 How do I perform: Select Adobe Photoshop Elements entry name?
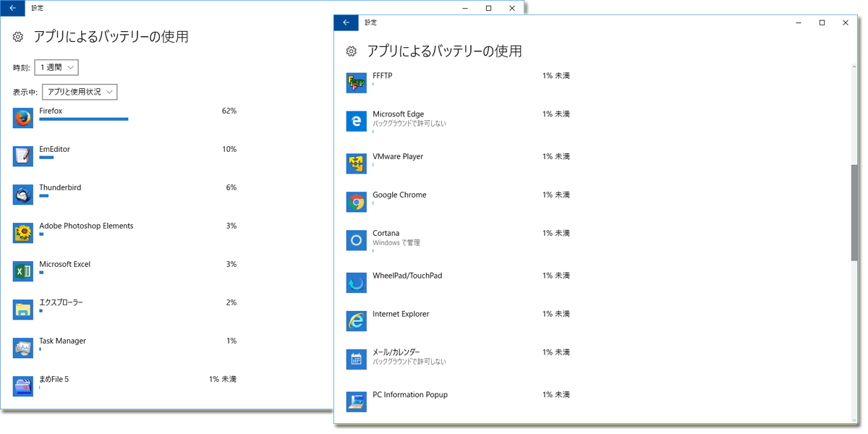86,226
